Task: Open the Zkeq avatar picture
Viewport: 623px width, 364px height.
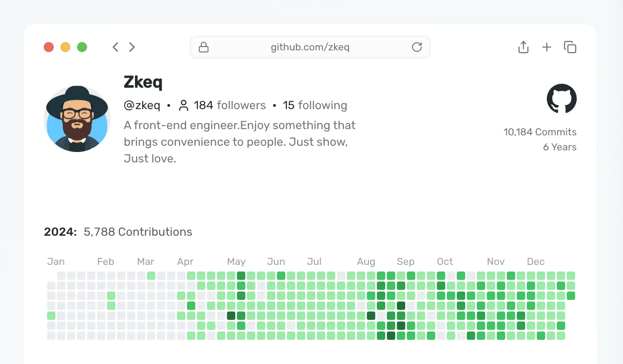Action: click(x=77, y=119)
